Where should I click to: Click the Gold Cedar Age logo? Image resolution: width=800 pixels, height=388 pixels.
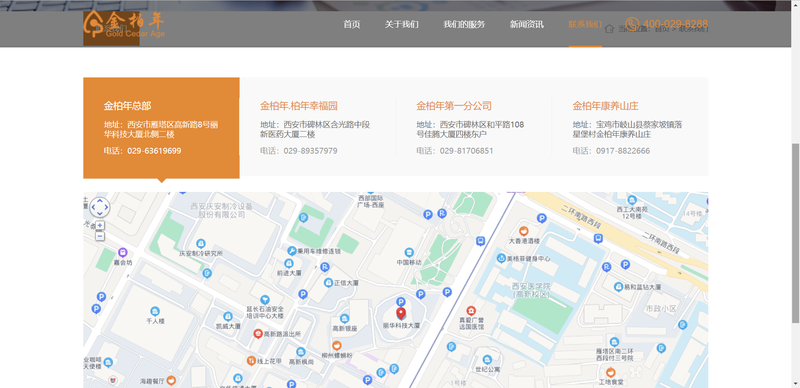pos(124,24)
